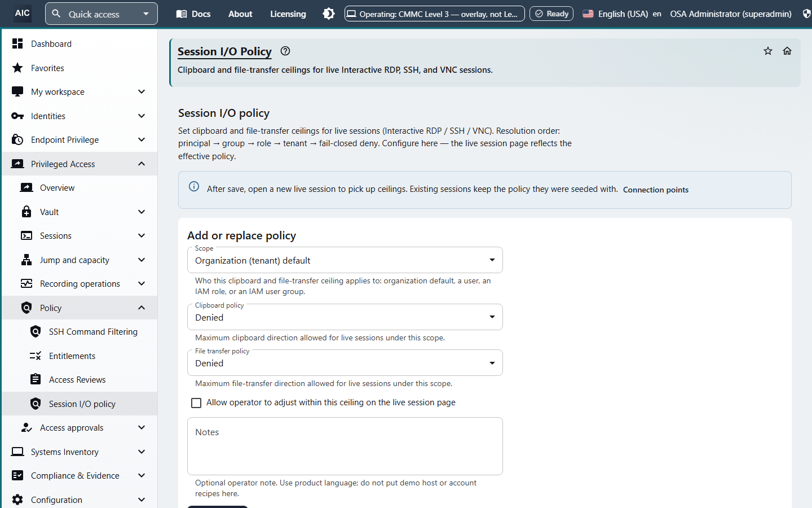The image size is (812, 508).
Task: Click the Jump and capacity network icon
Action: point(27,260)
